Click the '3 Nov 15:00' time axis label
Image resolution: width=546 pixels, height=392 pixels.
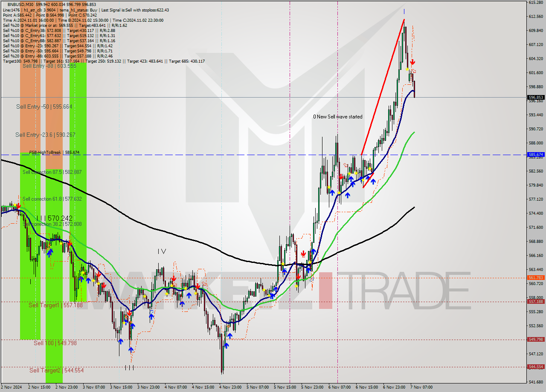[122, 387]
